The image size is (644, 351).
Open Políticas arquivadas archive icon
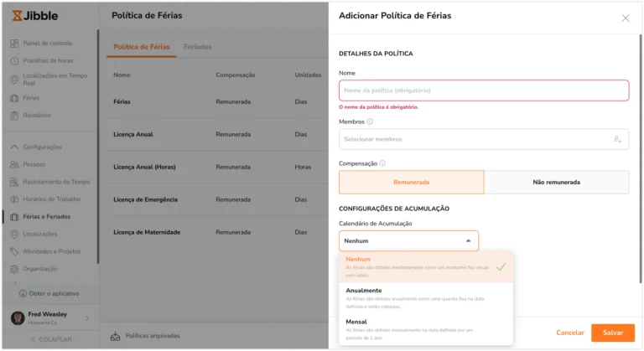tap(116, 336)
